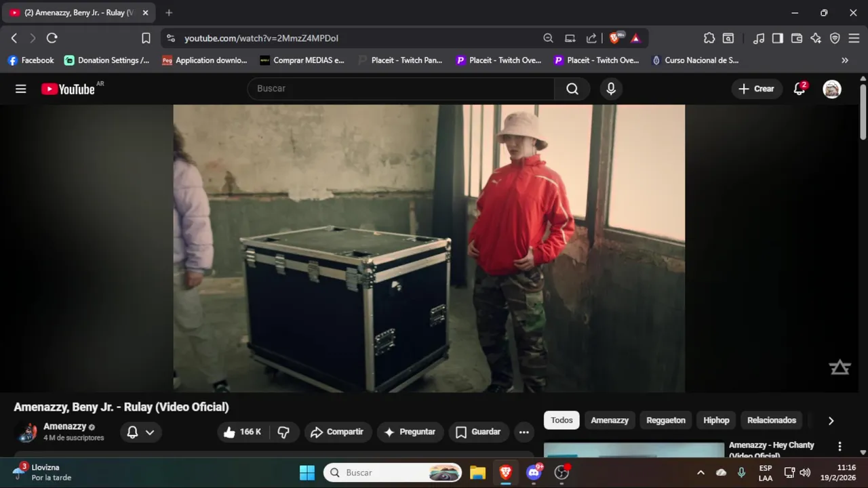Show hidden system tray icons

701,472
